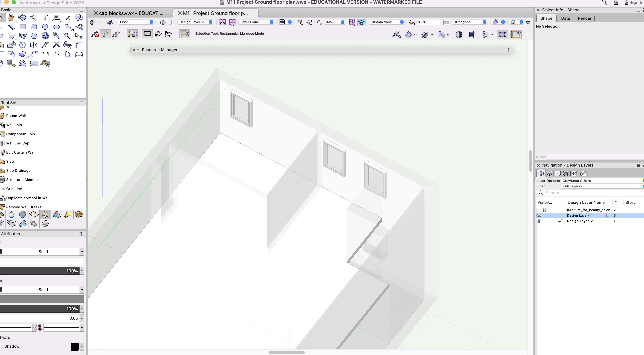Click the black Shadow color swatch
644x355 pixels.
pyautogui.click(x=74, y=346)
